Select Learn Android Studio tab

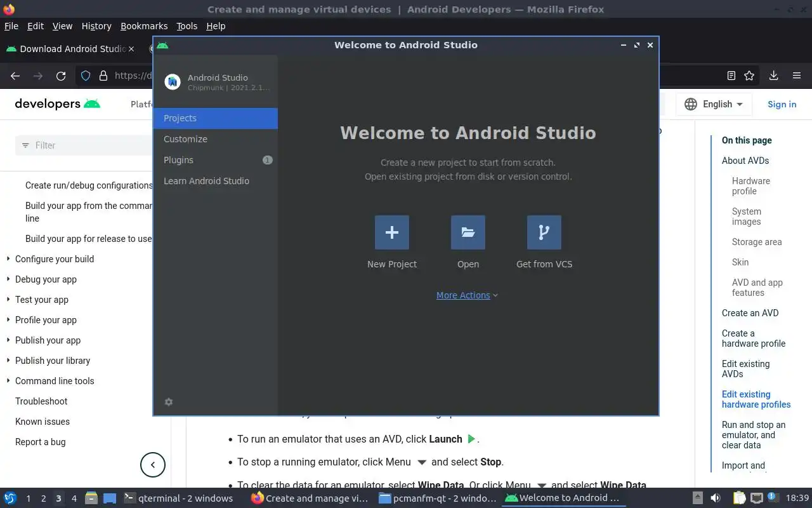(216, 181)
